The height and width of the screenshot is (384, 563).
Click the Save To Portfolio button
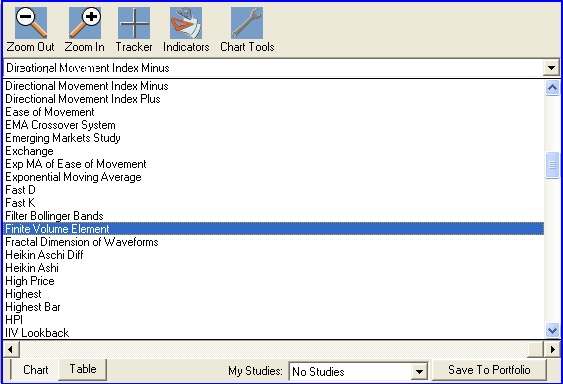(x=489, y=370)
